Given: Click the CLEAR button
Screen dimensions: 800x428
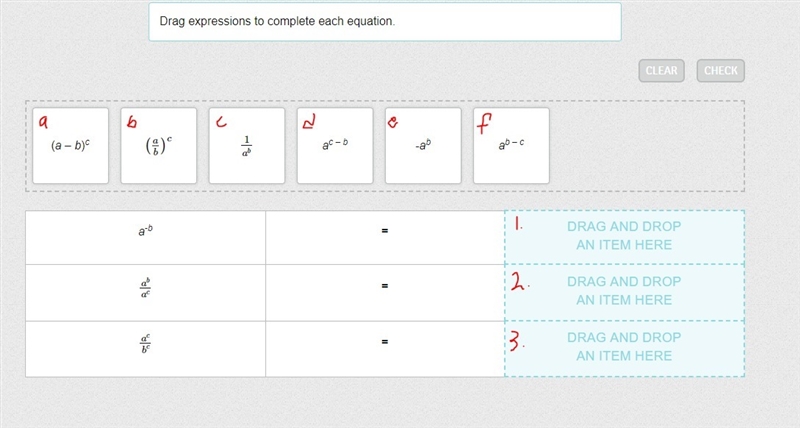Looking at the screenshot, I should point(661,70).
